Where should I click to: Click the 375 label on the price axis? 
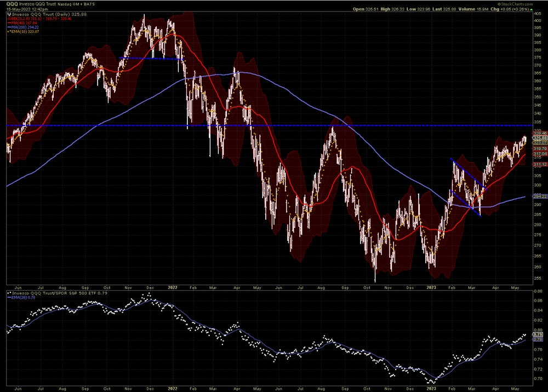click(x=538, y=57)
